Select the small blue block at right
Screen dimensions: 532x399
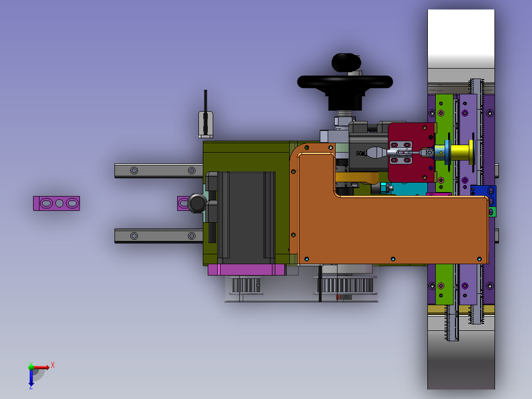tap(483, 195)
